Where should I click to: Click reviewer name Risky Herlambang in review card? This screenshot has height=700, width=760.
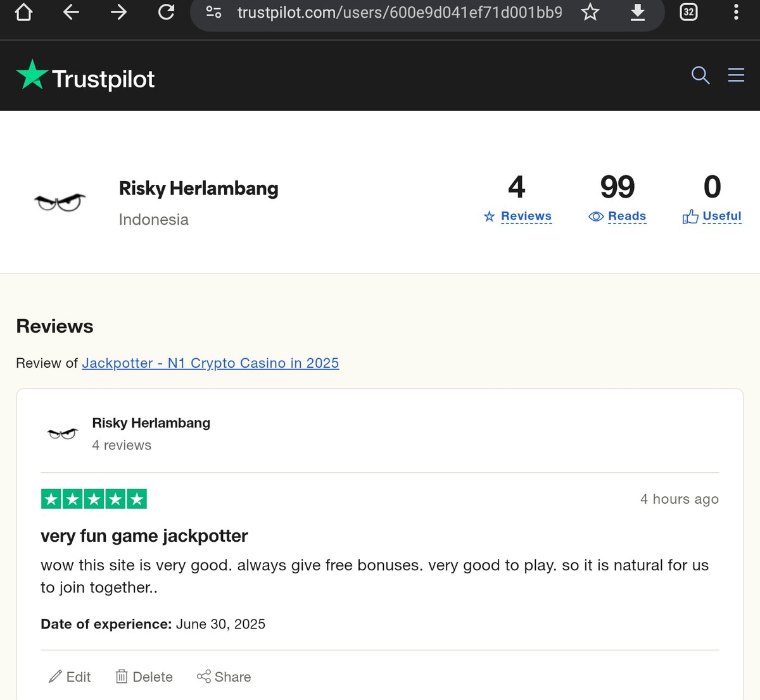[x=151, y=423]
